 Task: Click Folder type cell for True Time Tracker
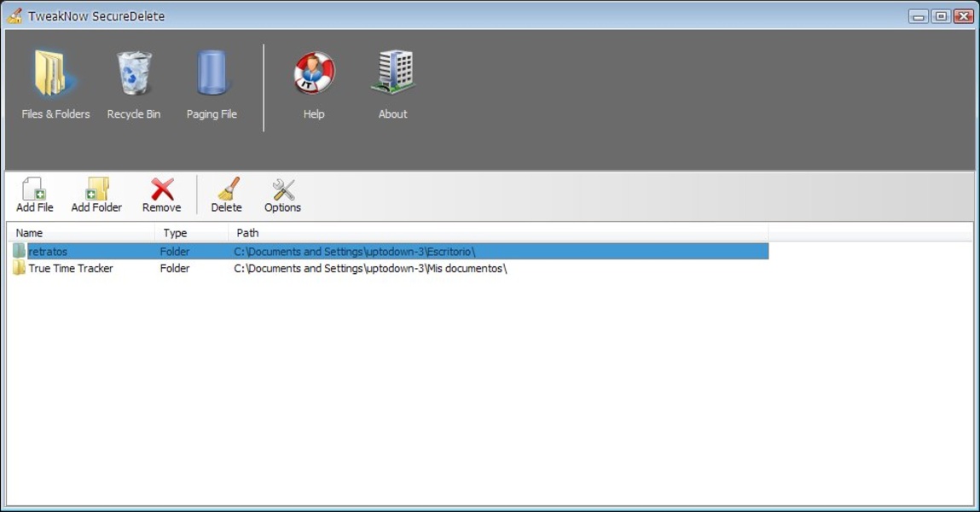174,268
